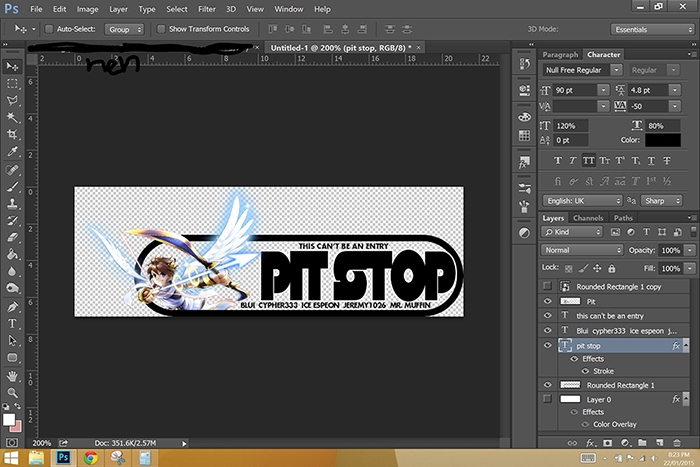Open the Auto-Select Group dropdown
Image resolution: width=700 pixels, height=467 pixels.
click(125, 29)
